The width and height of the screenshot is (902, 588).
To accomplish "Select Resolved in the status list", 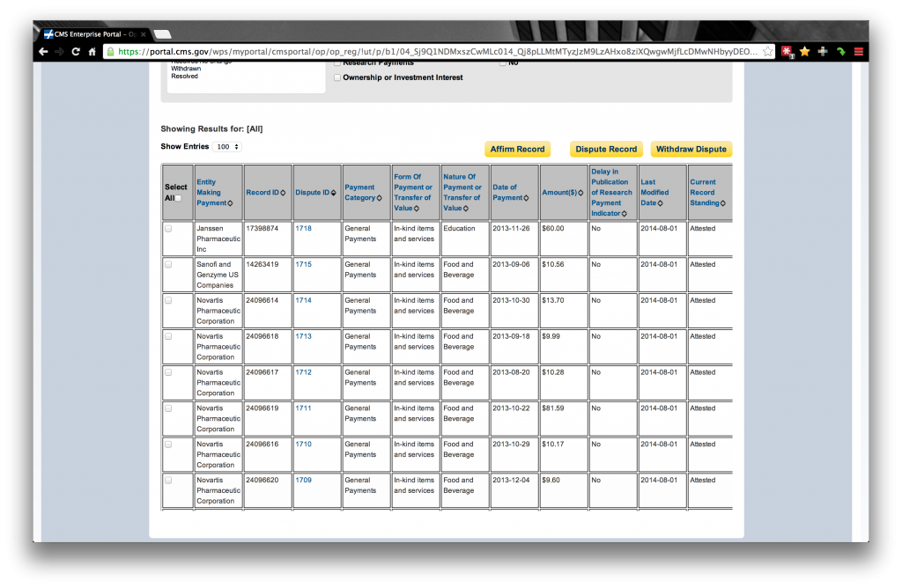I will 184,77.
